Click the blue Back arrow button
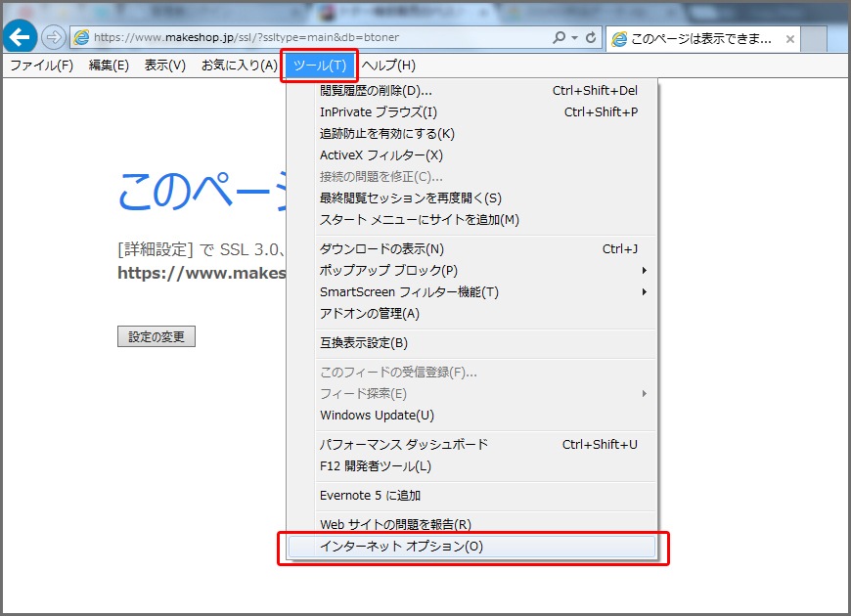Viewport: 851px width, 616px height. point(21,37)
